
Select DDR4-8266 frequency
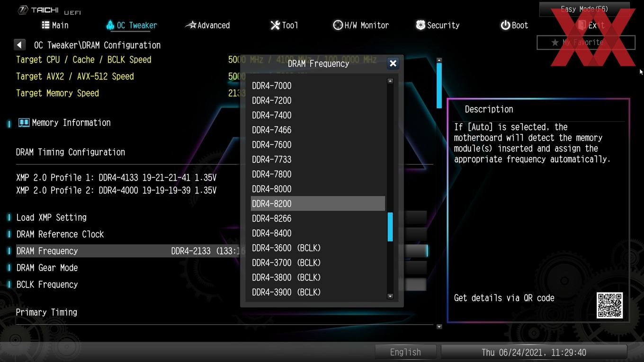(318, 218)
